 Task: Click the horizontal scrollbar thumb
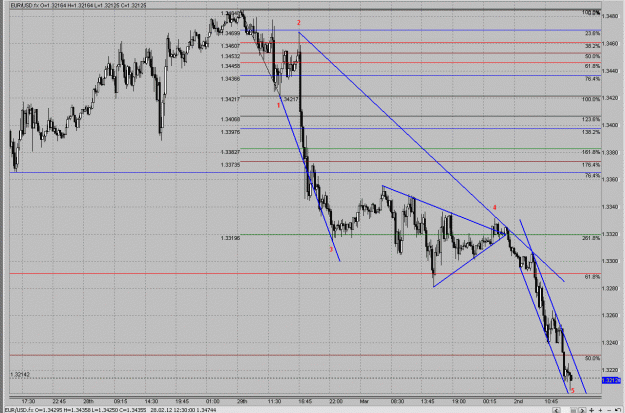[x=574, y=411]
